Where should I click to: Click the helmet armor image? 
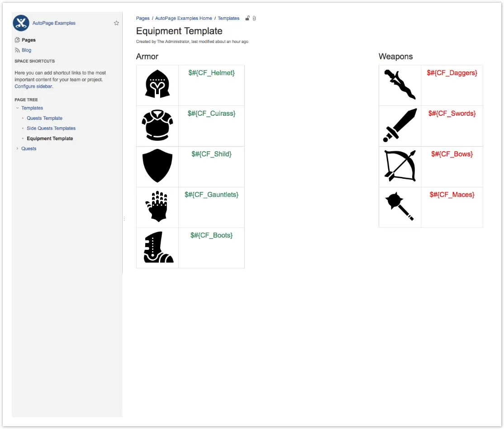[157, 85]
